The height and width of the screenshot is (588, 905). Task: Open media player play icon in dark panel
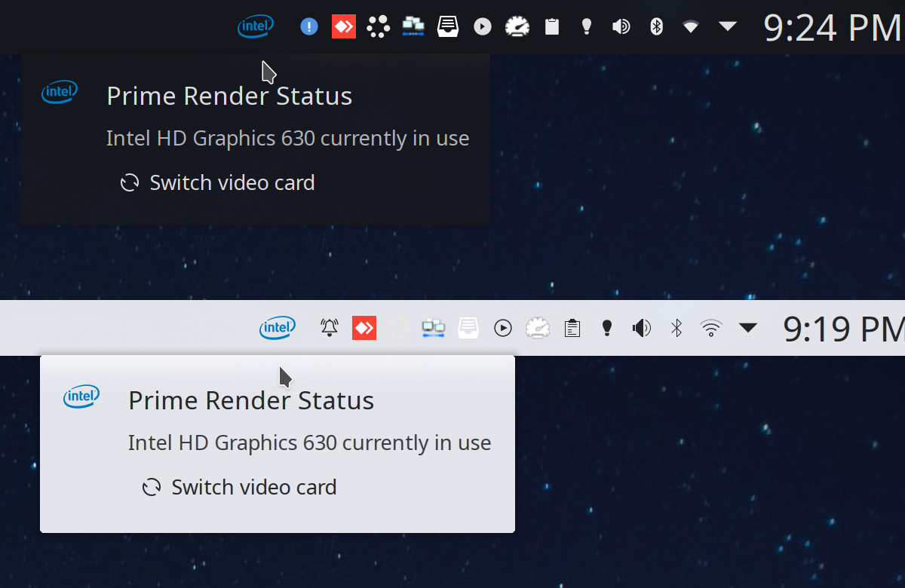coord(483,27)
